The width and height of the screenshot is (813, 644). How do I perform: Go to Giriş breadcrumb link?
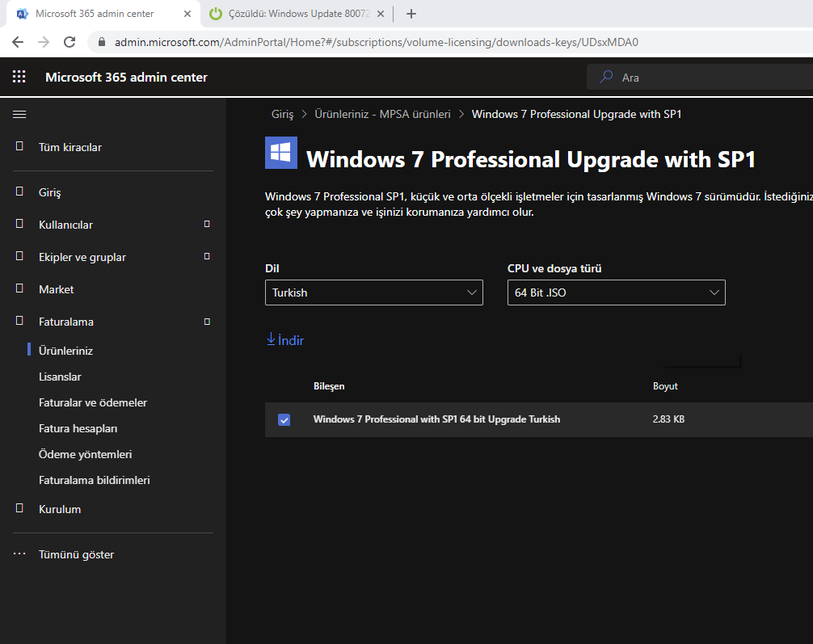point(282,114)
